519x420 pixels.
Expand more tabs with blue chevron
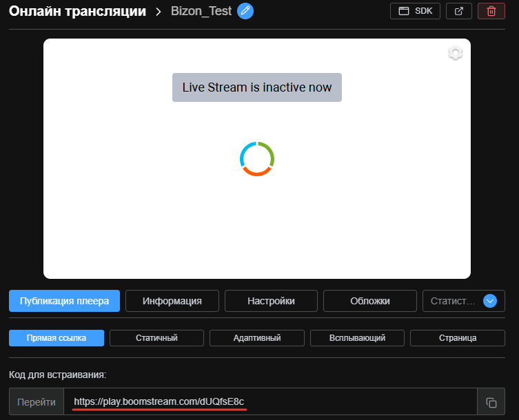click(x=490, y=301)
